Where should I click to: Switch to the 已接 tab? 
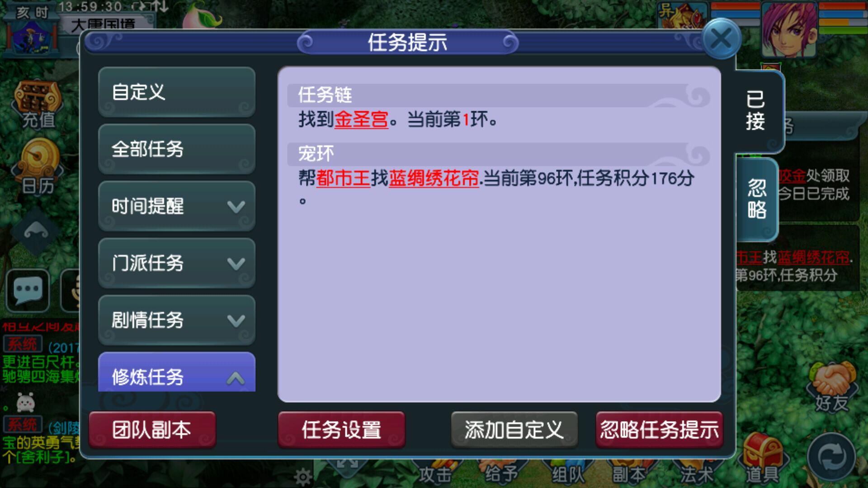pos(759,111)
